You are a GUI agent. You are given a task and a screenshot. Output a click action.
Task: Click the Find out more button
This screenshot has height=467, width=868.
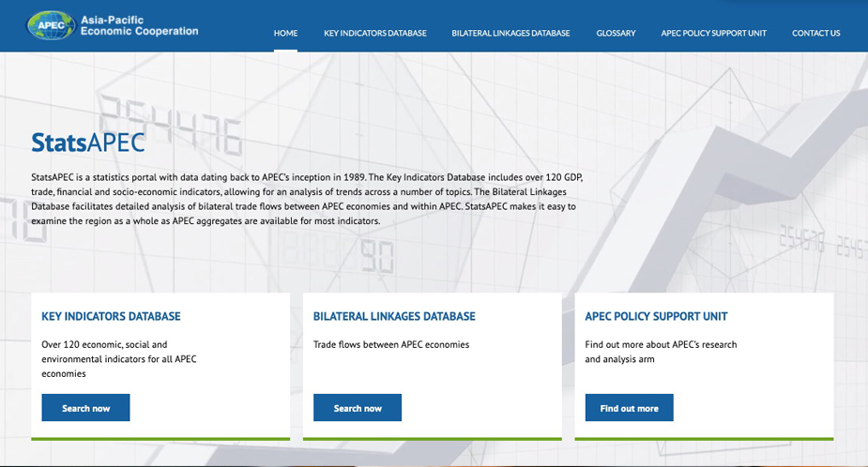pyautogui.click(x=630, y=408)
